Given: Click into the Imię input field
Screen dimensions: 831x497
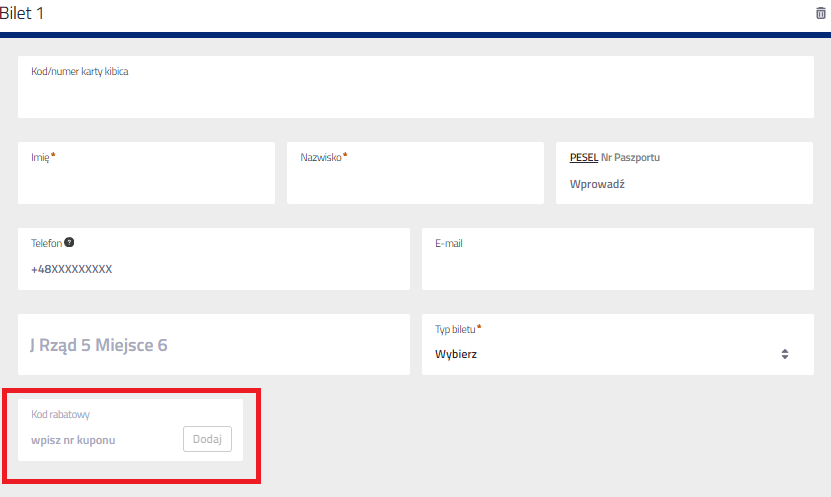Looking at the screenshot, I should [146, 182].
